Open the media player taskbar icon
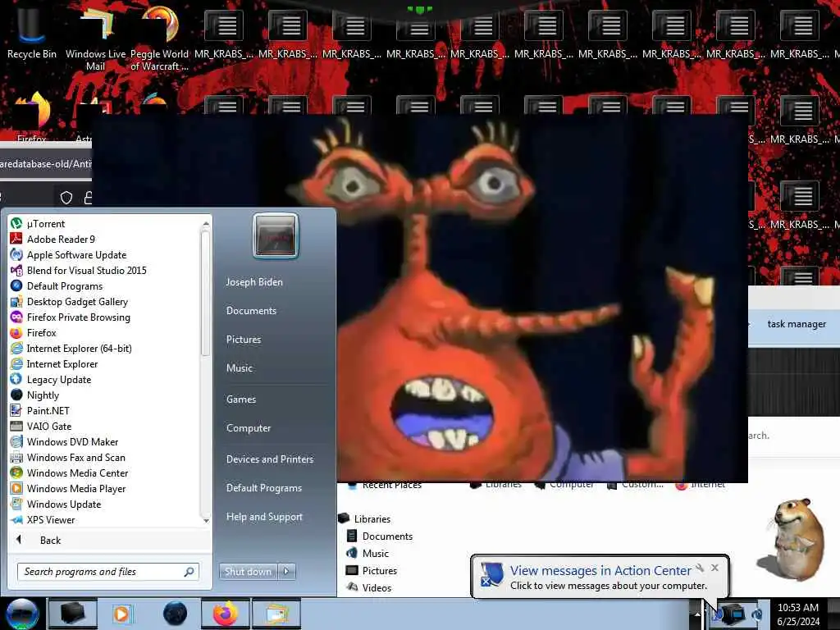Screen dimensions: 840x630 (121, 614)
